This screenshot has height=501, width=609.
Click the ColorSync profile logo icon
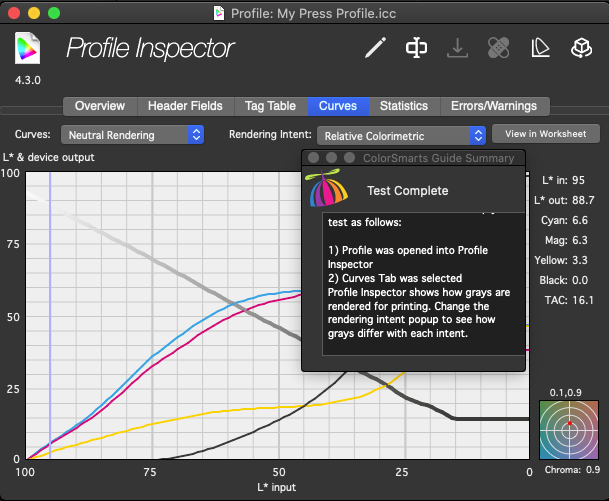coord(29,48)
